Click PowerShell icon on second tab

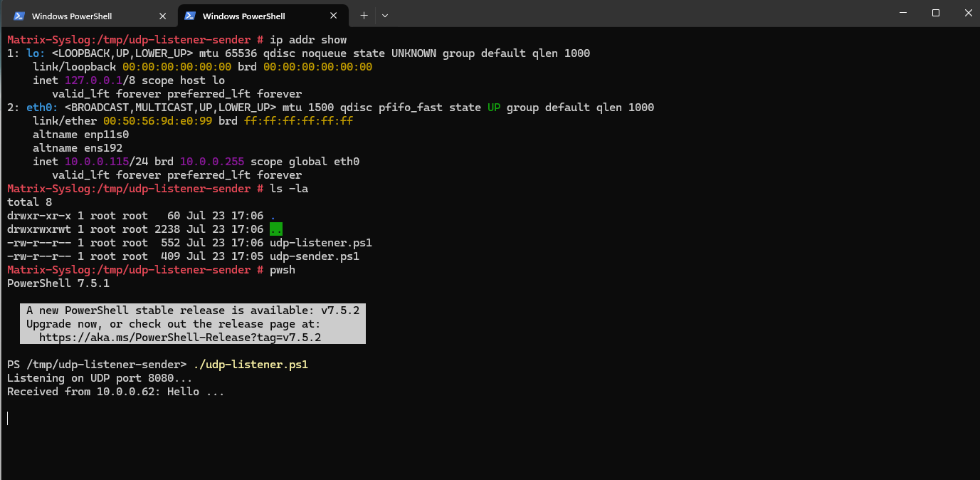click(x=190, y=16)
